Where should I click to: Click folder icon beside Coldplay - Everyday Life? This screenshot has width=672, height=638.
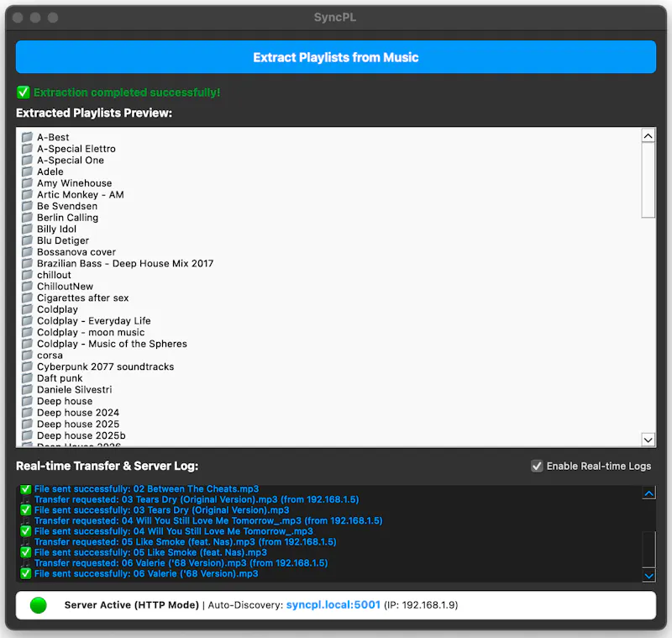(x=28, y=320)
